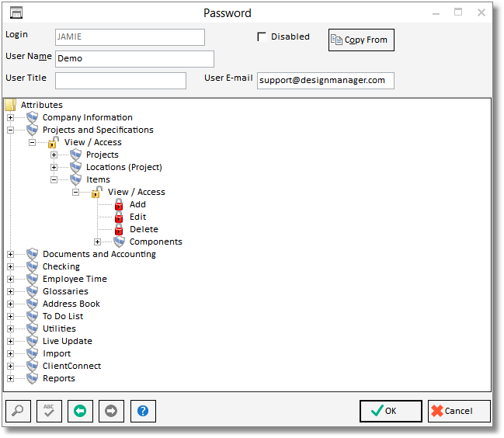Collapse the Items node

click(x=54, y=180)
